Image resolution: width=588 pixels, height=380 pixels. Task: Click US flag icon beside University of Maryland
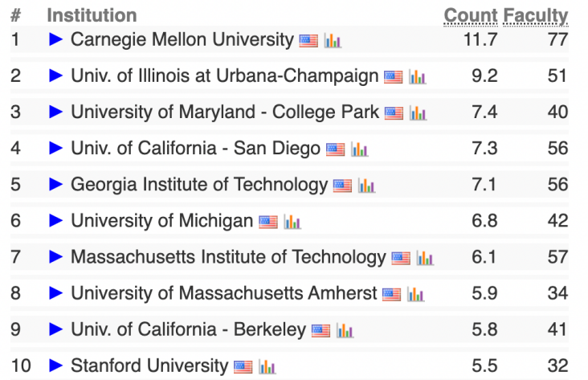click(x=394, y=113)
